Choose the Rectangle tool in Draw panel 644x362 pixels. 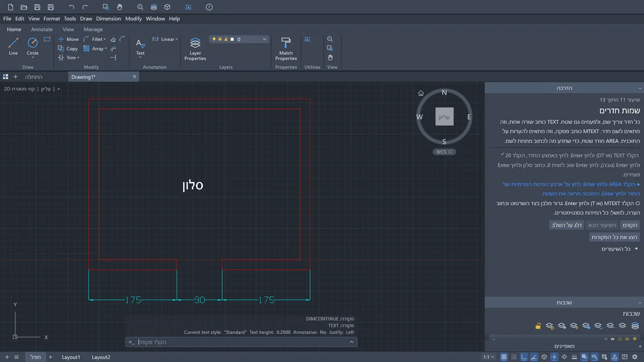[47, 39]
